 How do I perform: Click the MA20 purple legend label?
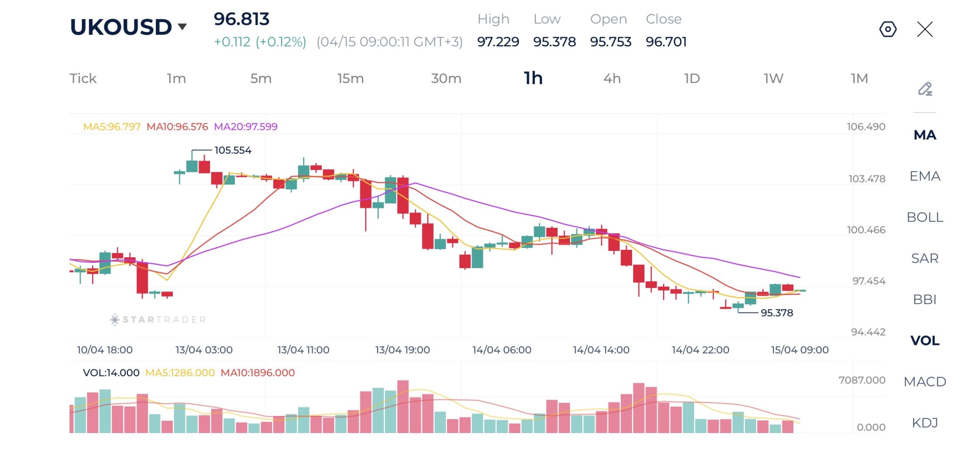[x=245, y=126]
